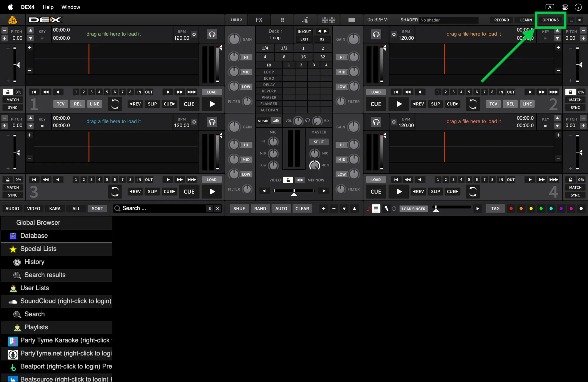Click deck 1 headphone cue icon
Viewport: 588px width, 382px height.
212,34
